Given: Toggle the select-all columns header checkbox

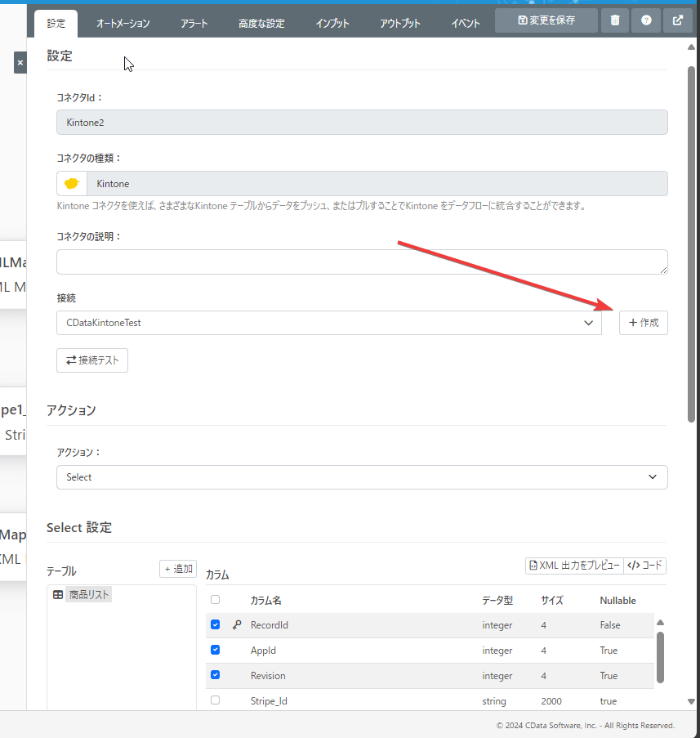Looking at the screenshot, I should click(215, 600).
